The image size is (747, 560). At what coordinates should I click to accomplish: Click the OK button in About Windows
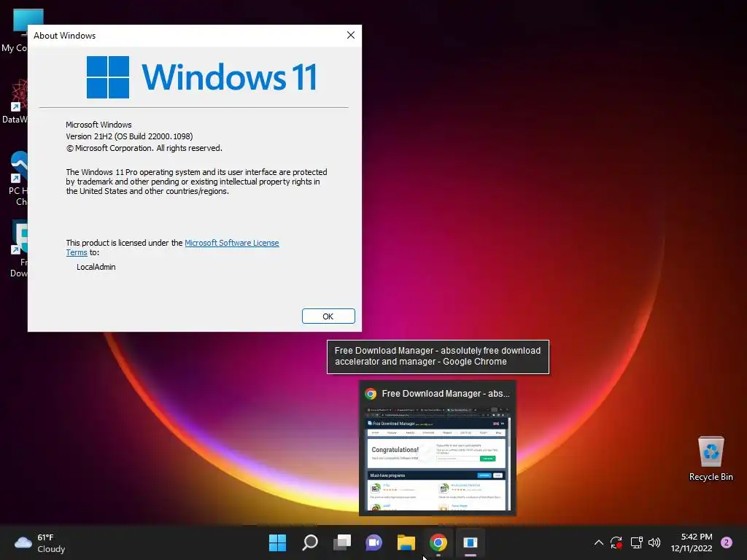(x=328, y=316)
